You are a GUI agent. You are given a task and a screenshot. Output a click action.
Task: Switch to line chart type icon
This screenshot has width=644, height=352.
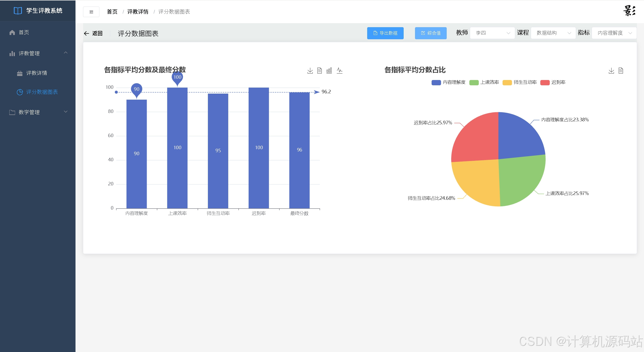339,70
